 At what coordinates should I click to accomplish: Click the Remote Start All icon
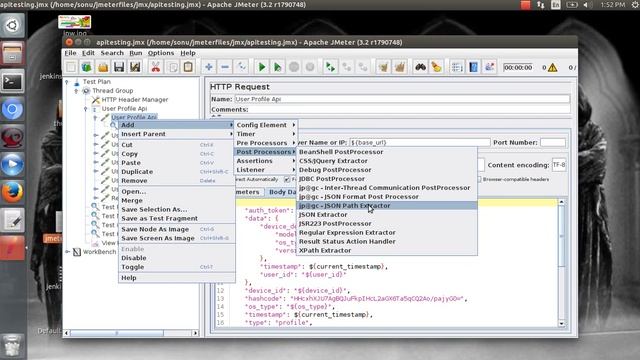[x=330, y=67]
